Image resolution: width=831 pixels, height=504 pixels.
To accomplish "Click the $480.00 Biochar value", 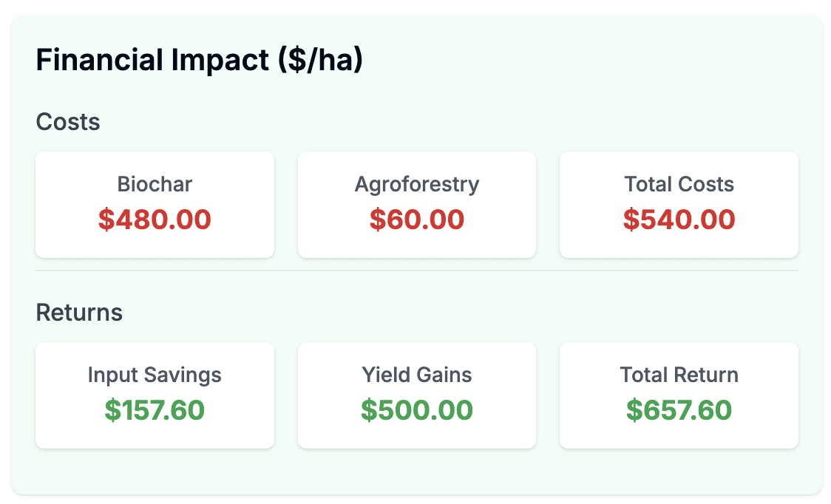I will [x=155, y=219].
